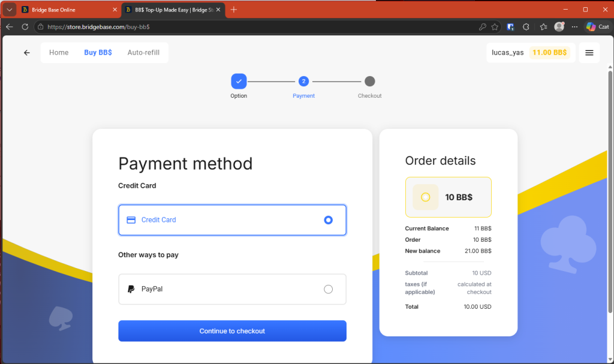
Task: Open browser settings and more menu
Action: [x=574, y=27]
